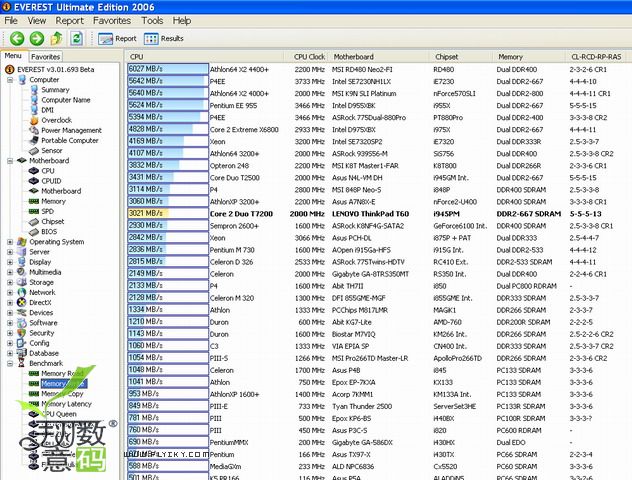Click the Results toolbar button

[x=164, y=38]
